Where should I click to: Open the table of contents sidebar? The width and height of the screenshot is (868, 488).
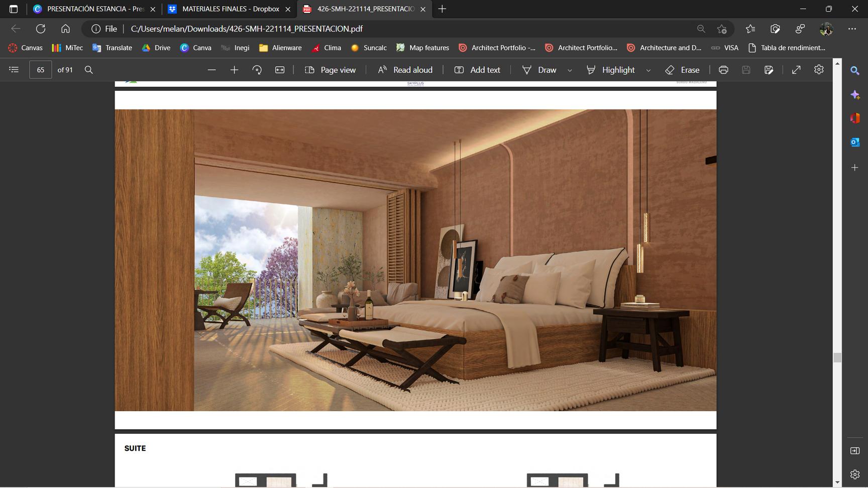point(14,70)
